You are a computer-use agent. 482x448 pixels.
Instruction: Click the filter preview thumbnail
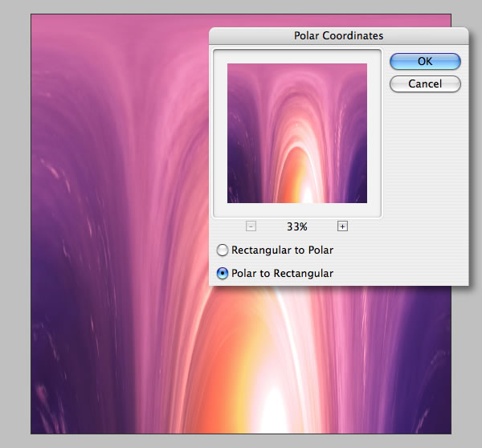297,133
